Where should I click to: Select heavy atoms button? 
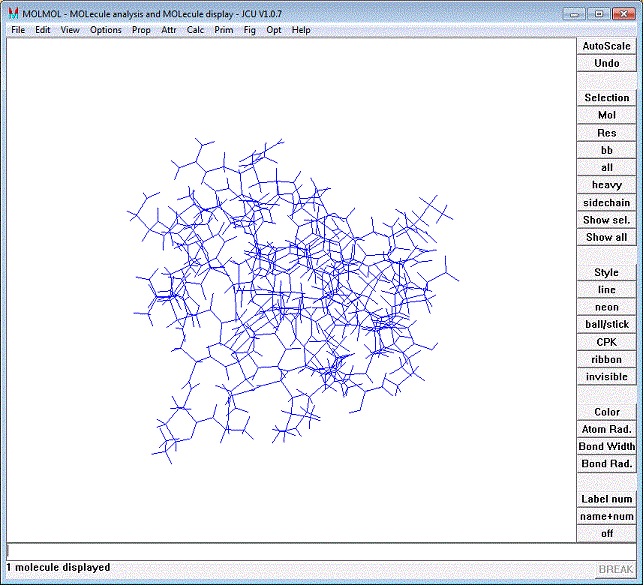coord(607,185)
